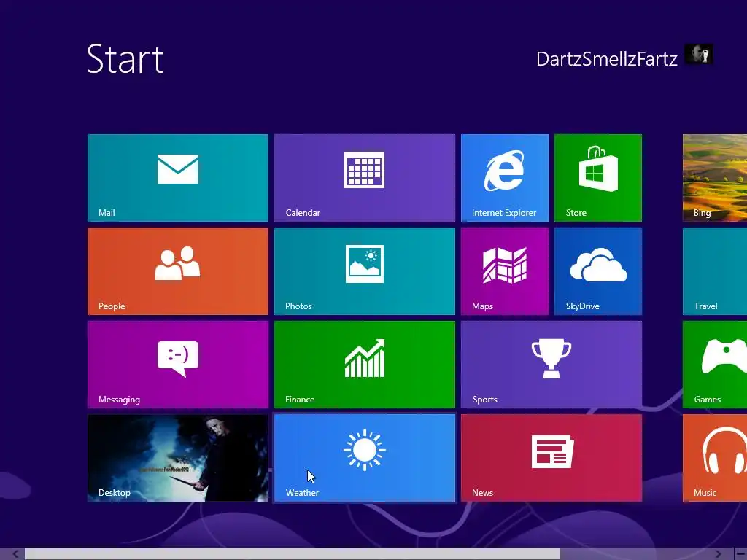Open the Photos tile
747x560 pixels.
tap(365, 271)
